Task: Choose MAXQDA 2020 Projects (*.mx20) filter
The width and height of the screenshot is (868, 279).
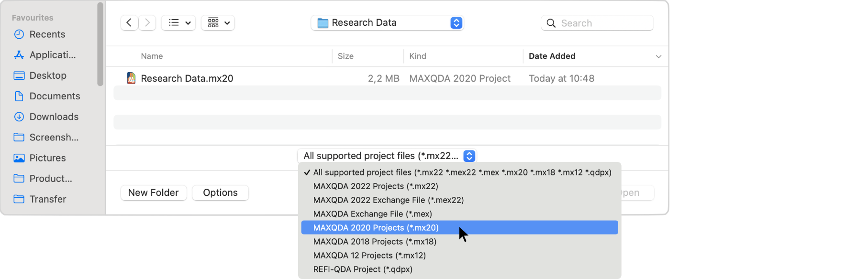Action: [x=376, y=228]
